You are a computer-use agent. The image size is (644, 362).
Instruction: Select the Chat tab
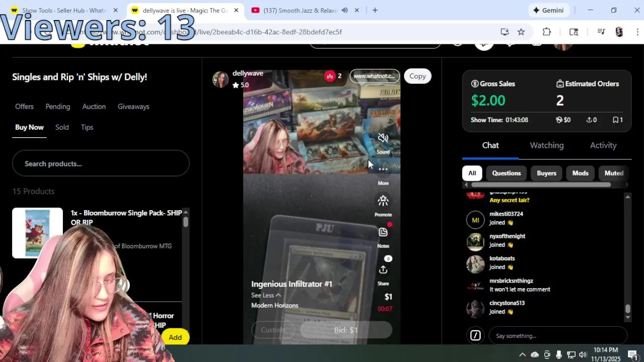(x=491, y=145)
